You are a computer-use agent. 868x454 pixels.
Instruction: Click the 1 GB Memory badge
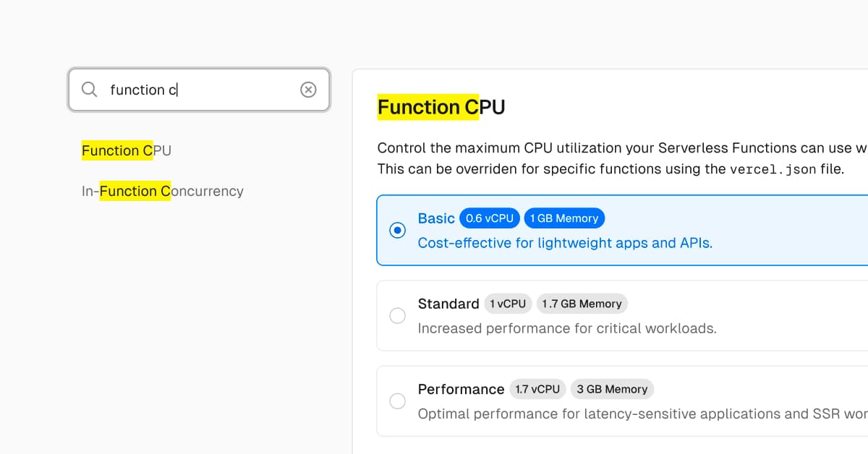click(x=564, y=218)
